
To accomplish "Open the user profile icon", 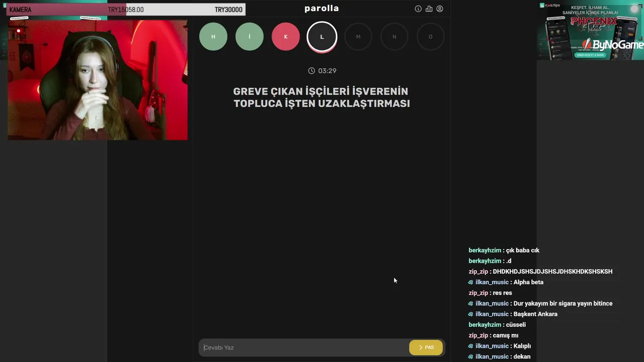I will coord(440,9).
